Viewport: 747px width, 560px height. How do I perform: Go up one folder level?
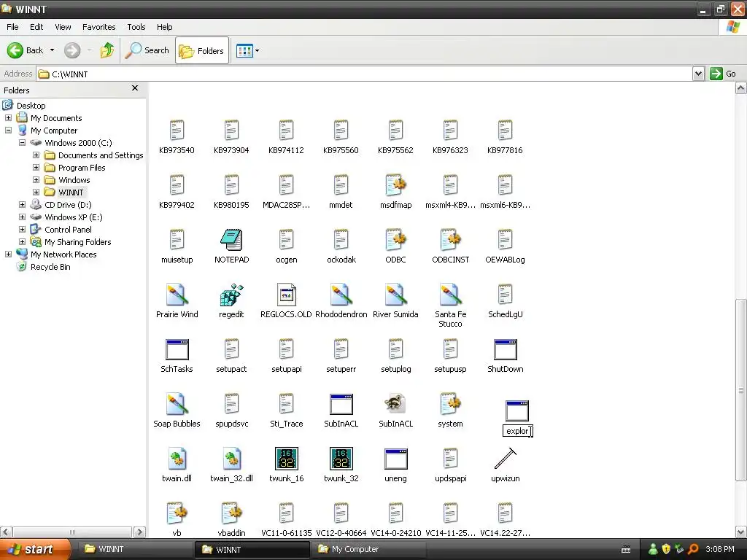tap(107, 50)
